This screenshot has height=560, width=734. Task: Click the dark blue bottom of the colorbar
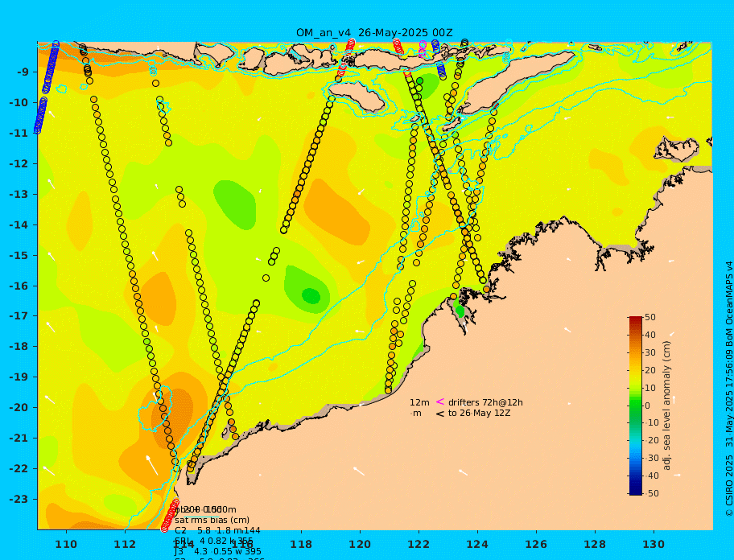tap(636, 492)
